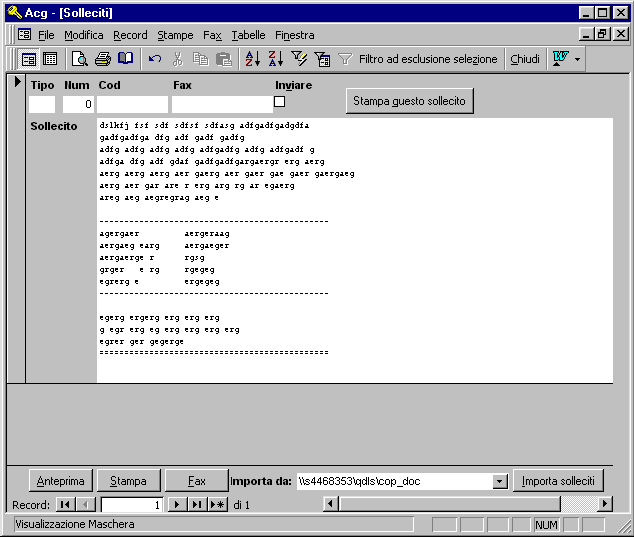Go to previous record
Viewport: 634px width, 537px height.
click(86, 504)
